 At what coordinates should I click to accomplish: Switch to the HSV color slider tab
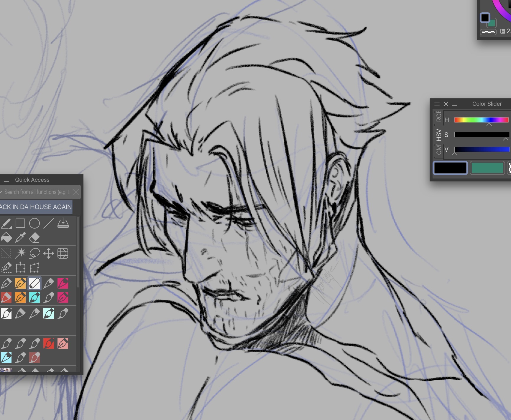point(438,135)
